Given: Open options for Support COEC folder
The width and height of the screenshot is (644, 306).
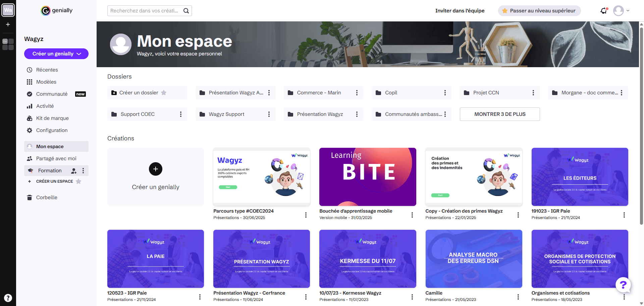Looking at the screenshot, I should tap(181, 114).
